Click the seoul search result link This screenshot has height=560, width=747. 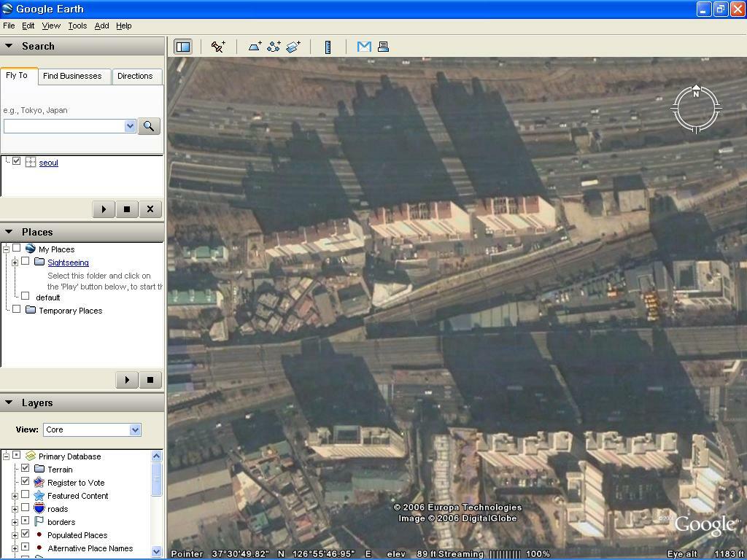[48, 163]
